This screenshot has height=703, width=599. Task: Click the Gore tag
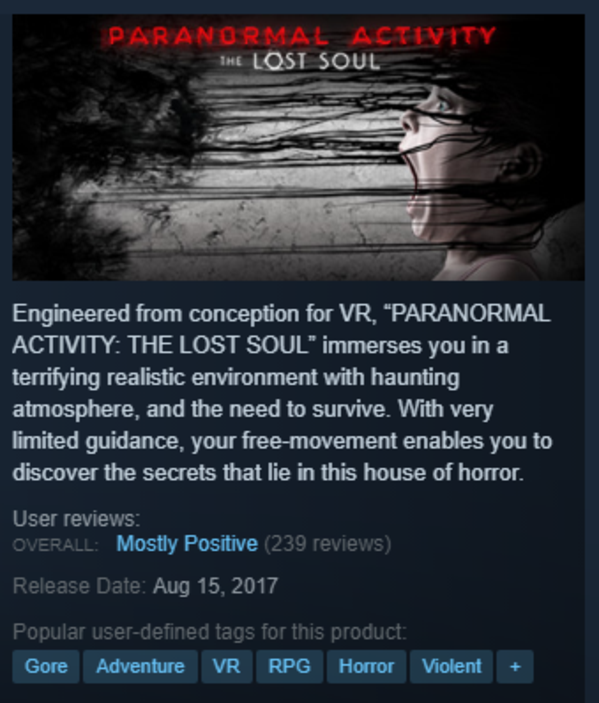46,666
